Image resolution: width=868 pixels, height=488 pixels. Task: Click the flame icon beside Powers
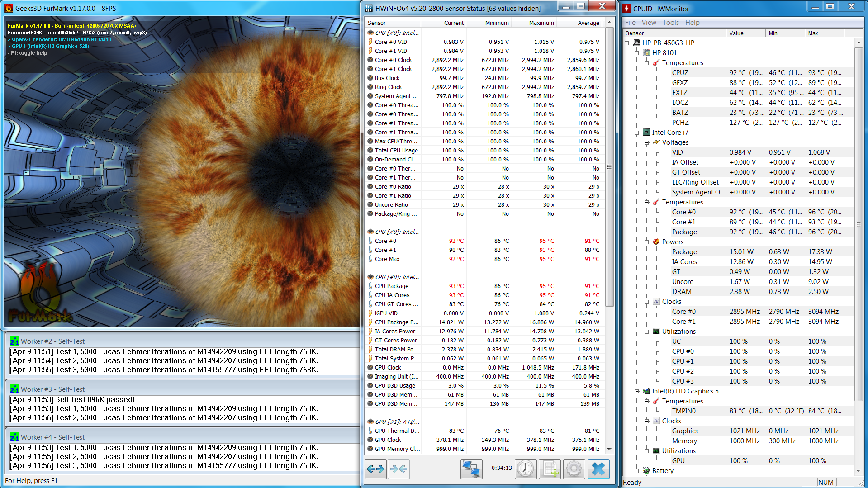(x=656, y=242)
